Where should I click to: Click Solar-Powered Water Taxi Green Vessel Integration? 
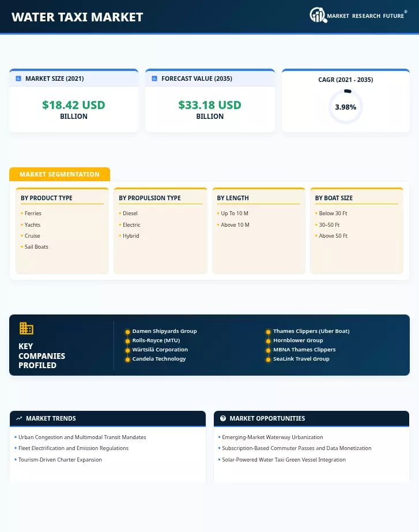coord(284,459)
